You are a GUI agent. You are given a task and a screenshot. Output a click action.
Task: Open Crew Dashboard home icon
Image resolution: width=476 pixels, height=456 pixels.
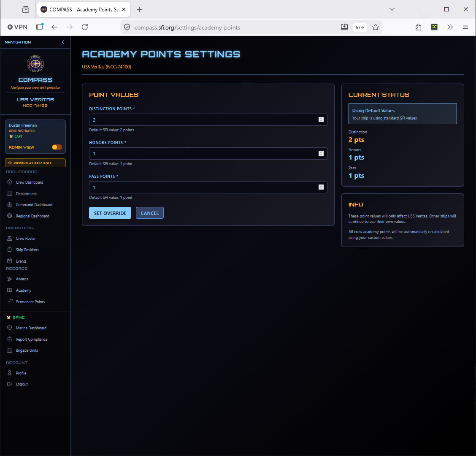tap(10, 182)
